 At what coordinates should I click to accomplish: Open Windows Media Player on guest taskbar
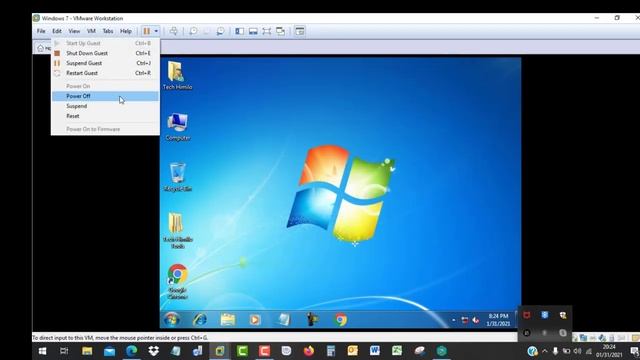coord(255,319)
